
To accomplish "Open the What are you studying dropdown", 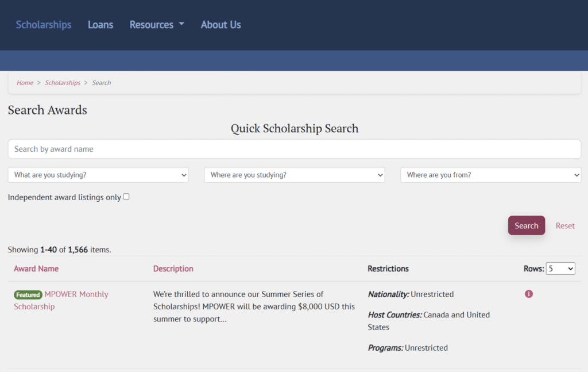I will point(98,175).
